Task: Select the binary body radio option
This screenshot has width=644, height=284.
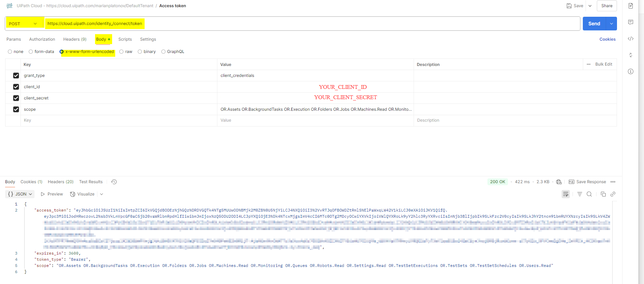Action: 140,52
